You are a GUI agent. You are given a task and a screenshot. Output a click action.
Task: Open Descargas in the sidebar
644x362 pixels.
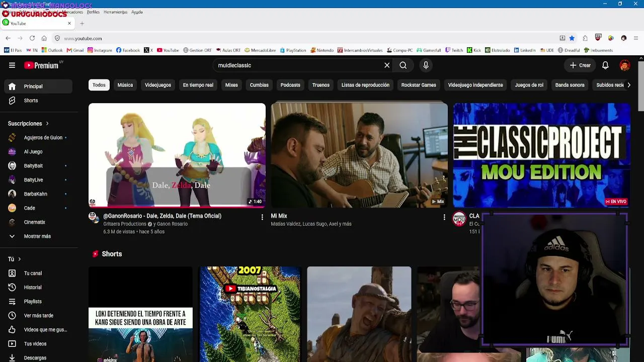(x=39, y=358)
